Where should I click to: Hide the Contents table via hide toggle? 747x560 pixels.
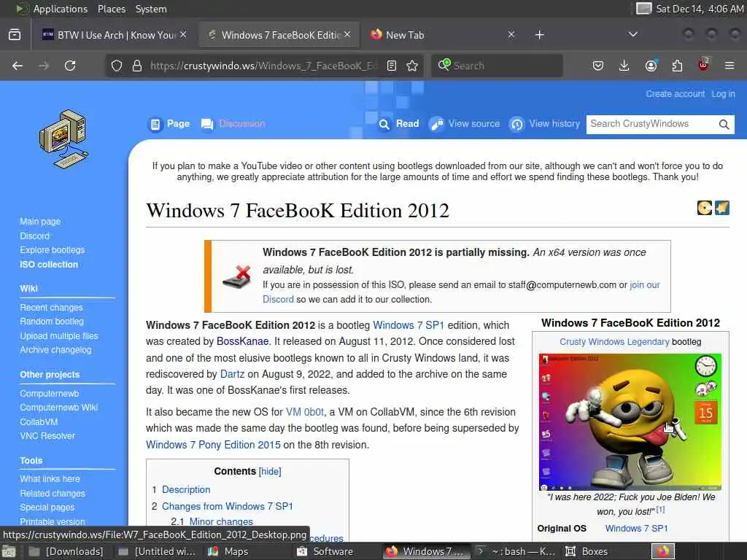click(270, 472)
